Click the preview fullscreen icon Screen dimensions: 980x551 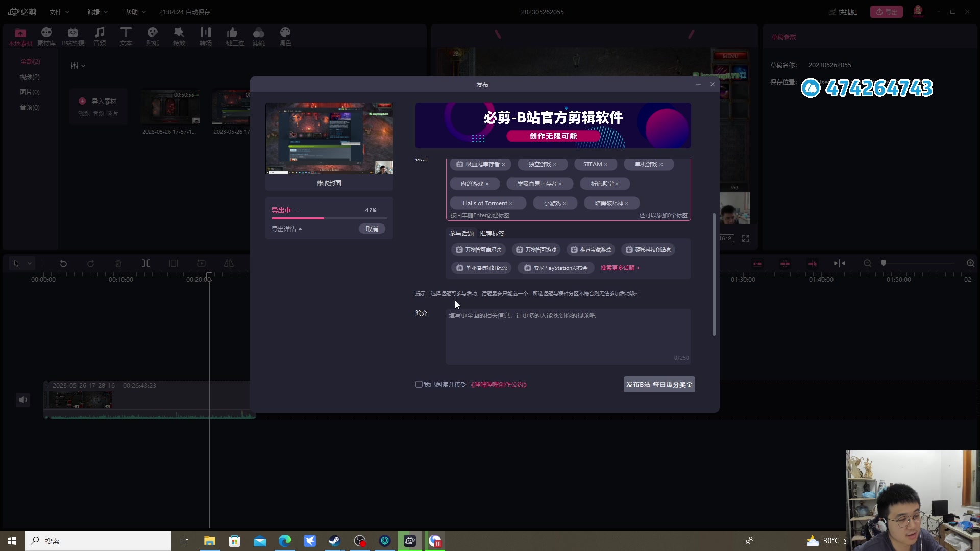pos(746,238)
